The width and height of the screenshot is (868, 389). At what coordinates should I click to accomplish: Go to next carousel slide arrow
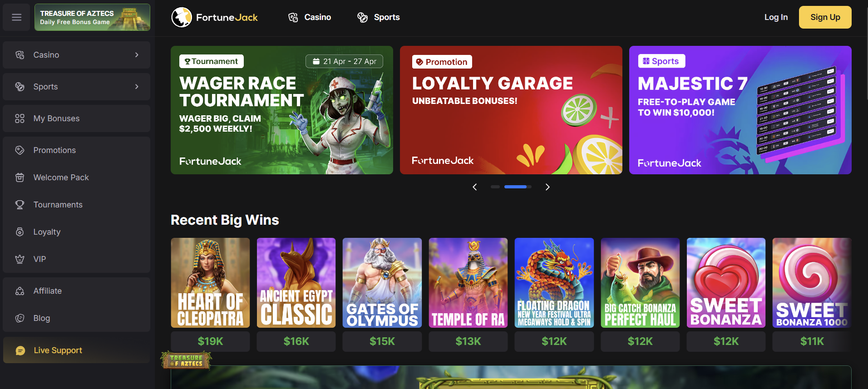(x=547, y=187)
